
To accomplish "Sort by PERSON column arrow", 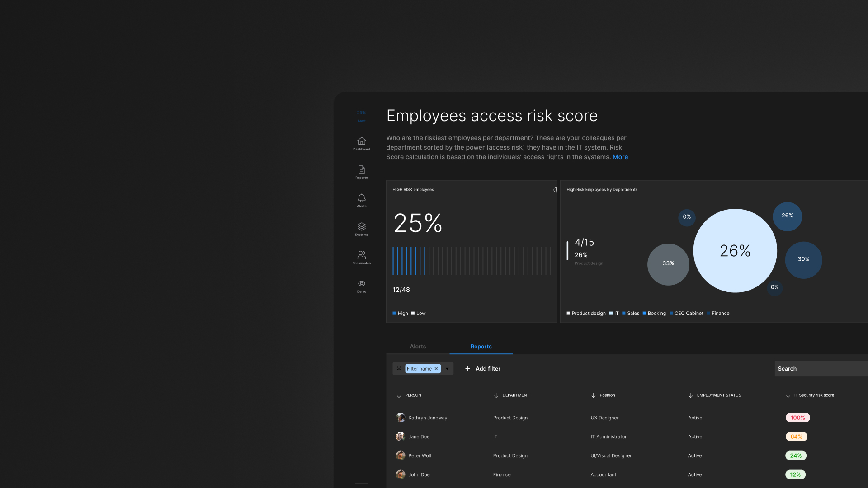I will (399, 395).
